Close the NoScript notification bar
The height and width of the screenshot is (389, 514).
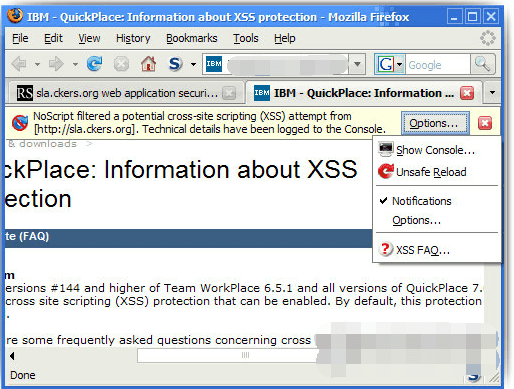485,123
